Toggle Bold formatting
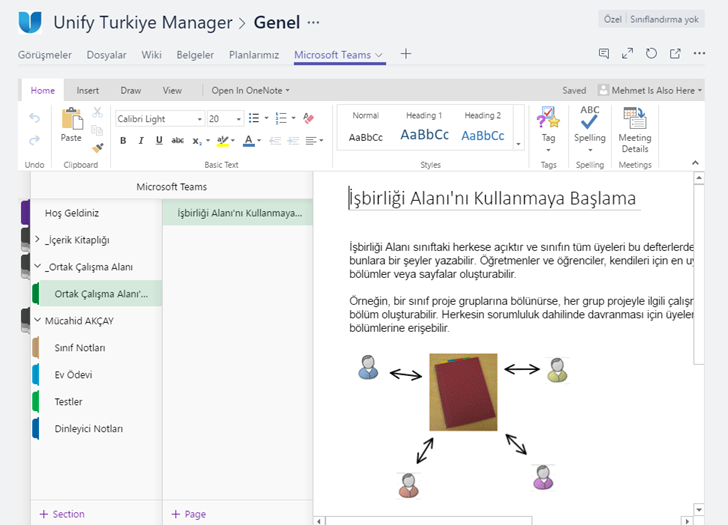This screenshot has height=525, width=728. point(123,140)
